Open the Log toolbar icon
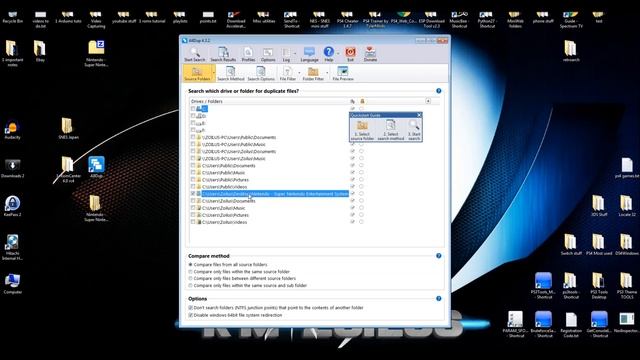This screenshot has width=640, height=360. 287,54
